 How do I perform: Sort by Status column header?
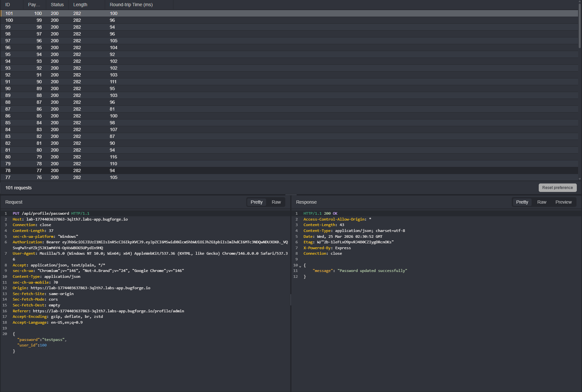(x=57, y=5)
